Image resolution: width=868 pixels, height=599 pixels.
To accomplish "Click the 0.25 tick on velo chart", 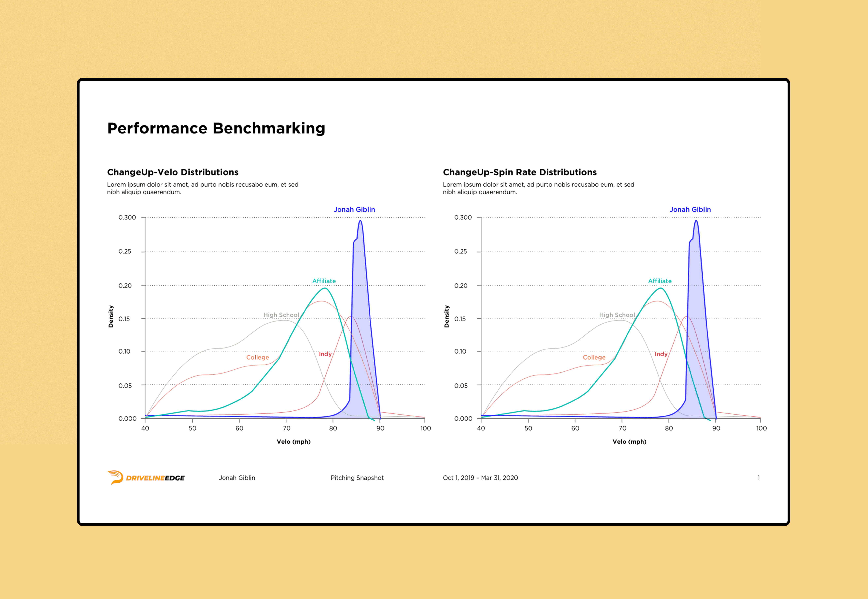I will coord(125,251).
